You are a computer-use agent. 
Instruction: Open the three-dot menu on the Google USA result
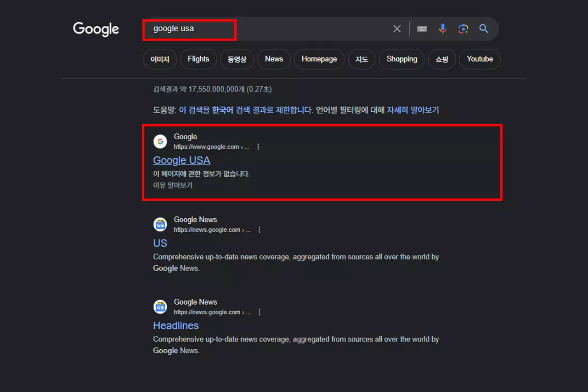(258, 146)
